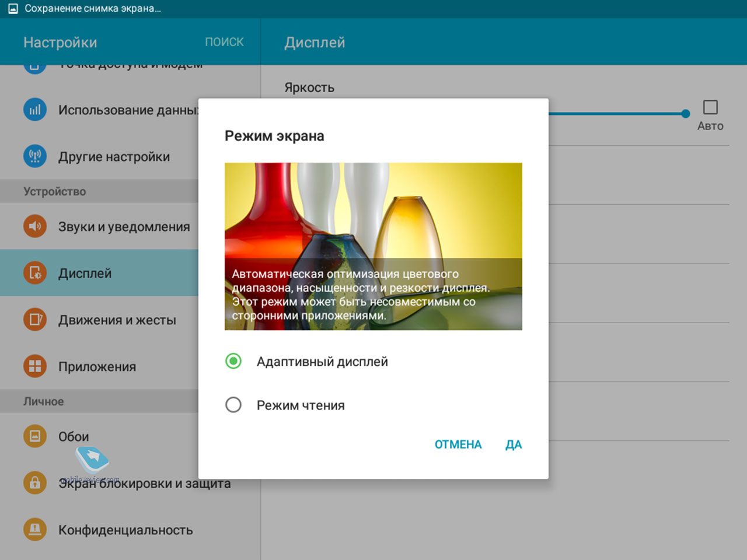This screenshot has height=560, width=747.
Task: Click the Дисплей settings icon
Action: click(x=35, y=273)
